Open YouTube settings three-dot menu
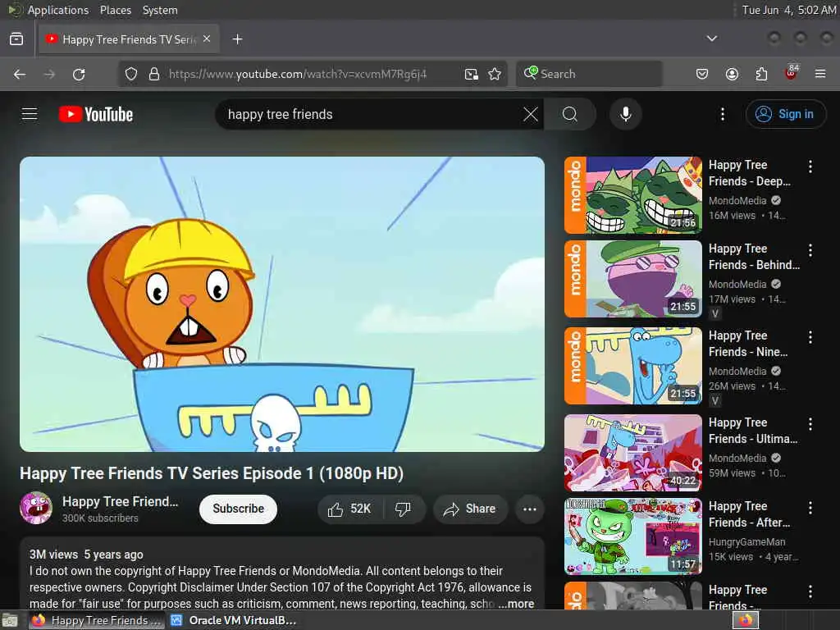This screenshot has height=630, width=840. pyautogui.click(x=723, y=114)
